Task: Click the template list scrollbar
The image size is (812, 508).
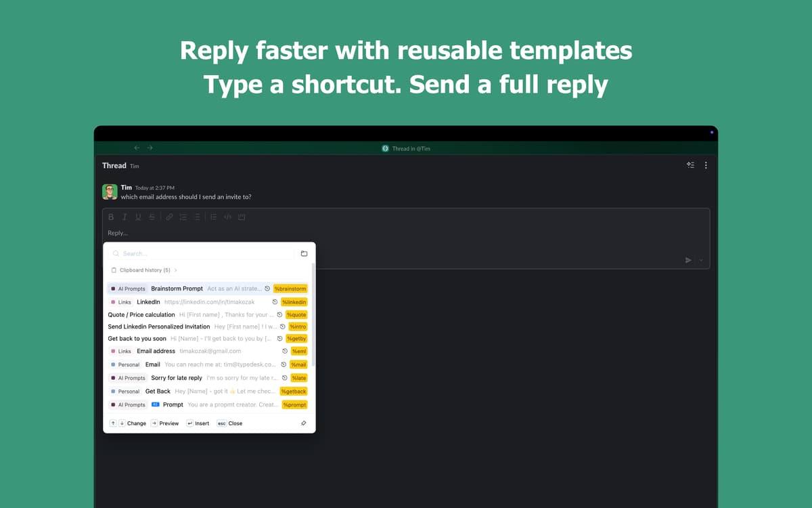Action: 313,318
